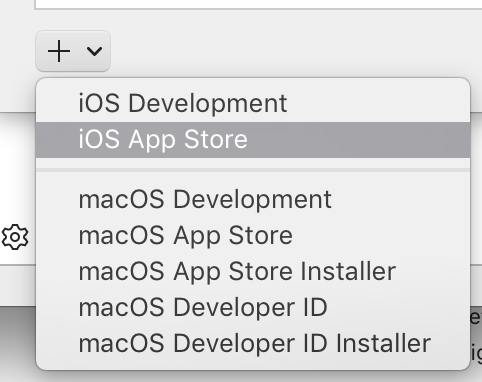The width and height of the screenshot is (482, 382).
Task: Collapse the certificate type dropdown via chevron
Action: point(94,51)
